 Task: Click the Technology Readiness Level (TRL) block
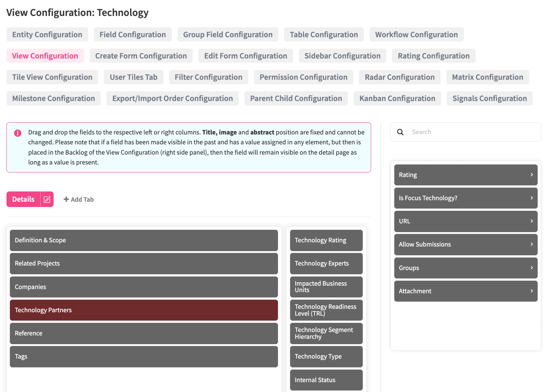(x=326, y=310)
